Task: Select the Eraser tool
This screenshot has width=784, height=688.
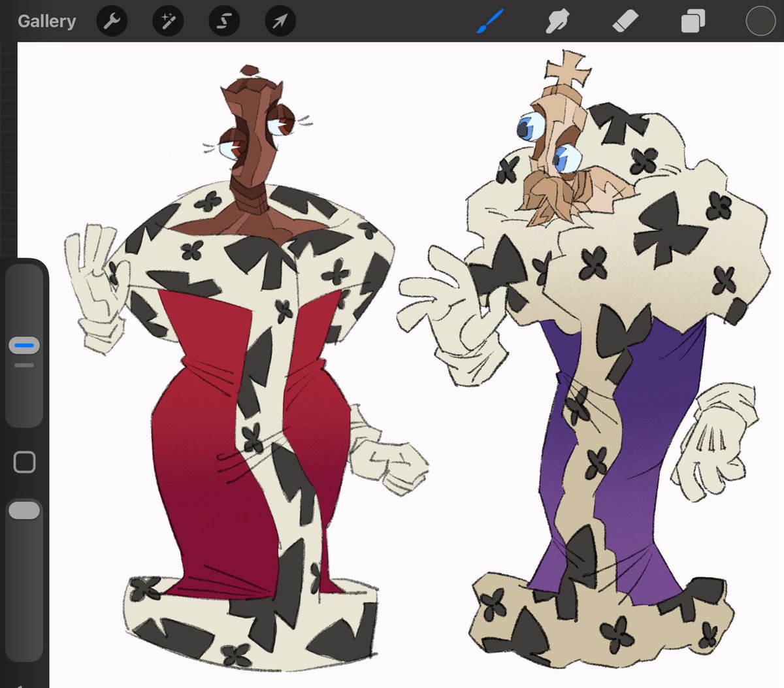Action: [625, 22]
